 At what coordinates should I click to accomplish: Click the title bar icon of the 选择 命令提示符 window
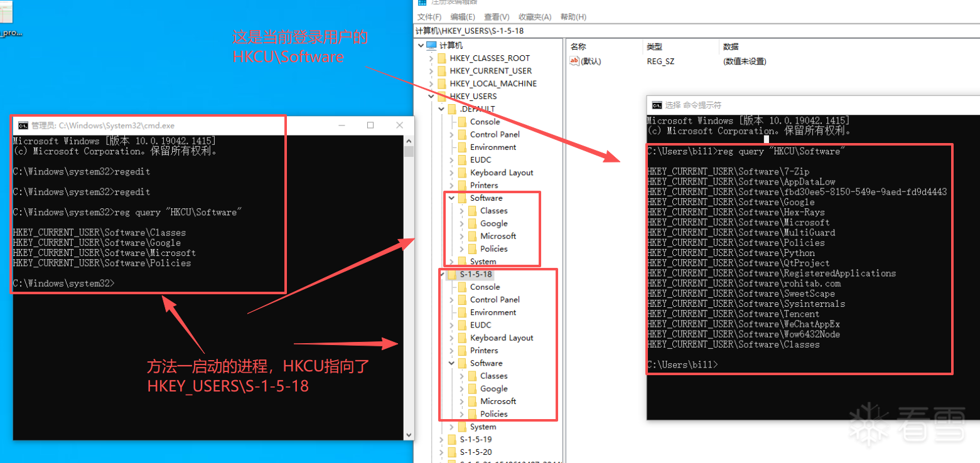(657, 105)
